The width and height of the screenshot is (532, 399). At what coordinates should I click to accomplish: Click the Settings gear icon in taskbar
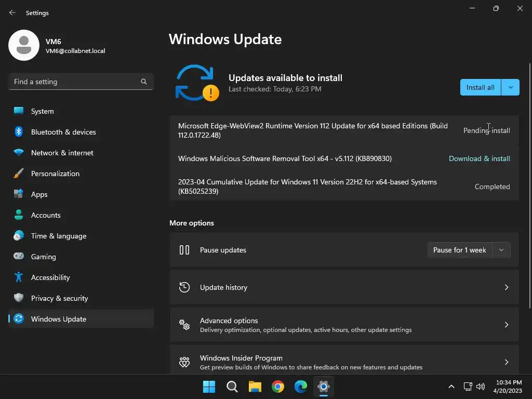coord(324,387)
